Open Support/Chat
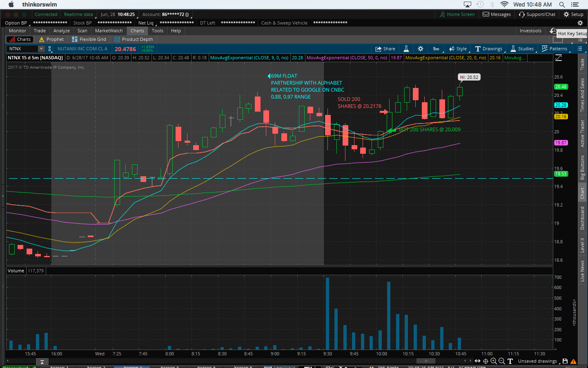588x368 pixels. tap(537, 14)
